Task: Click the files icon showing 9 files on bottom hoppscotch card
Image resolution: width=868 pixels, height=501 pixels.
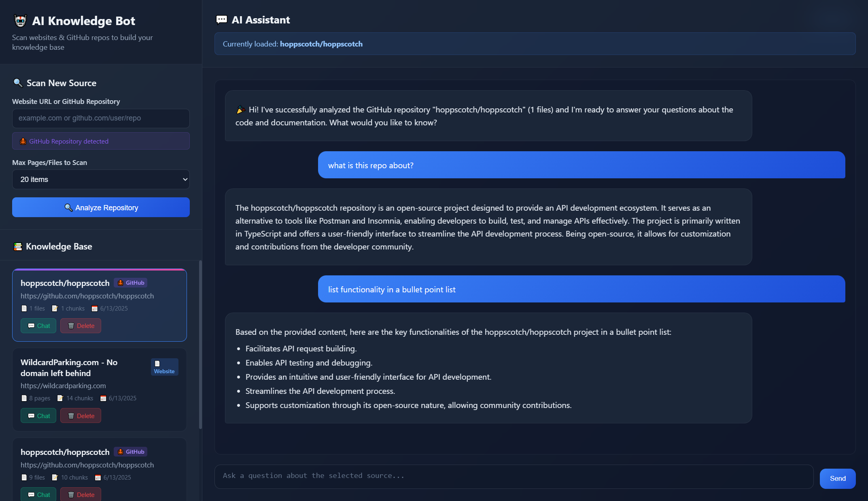Action: coord(24,477)
